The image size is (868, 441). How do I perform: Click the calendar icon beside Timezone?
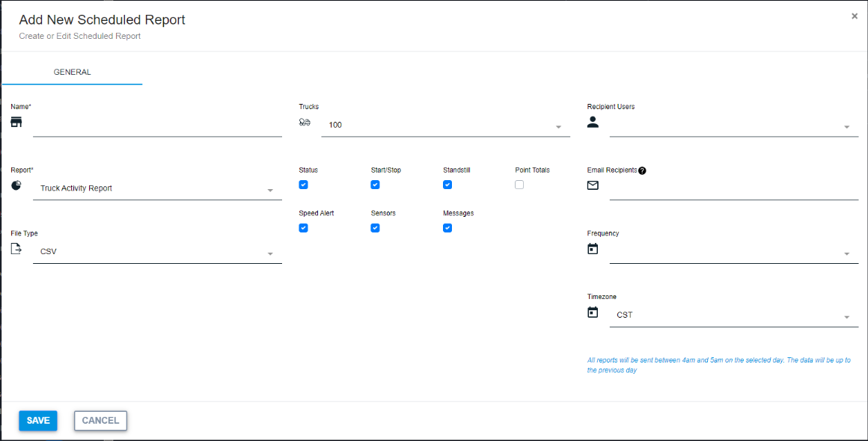point(593,312)
